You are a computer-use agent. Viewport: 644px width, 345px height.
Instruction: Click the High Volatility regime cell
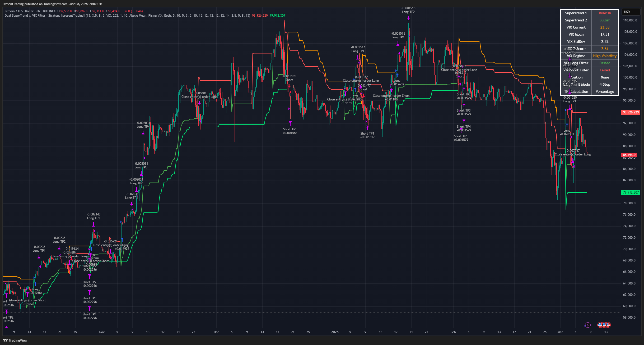[x=605, y=56]
